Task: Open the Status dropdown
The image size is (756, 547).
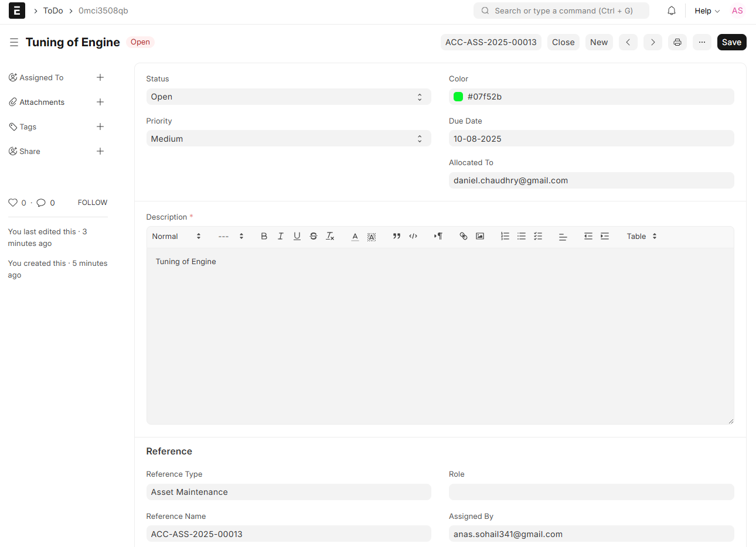Action: (x=288, y=97)
